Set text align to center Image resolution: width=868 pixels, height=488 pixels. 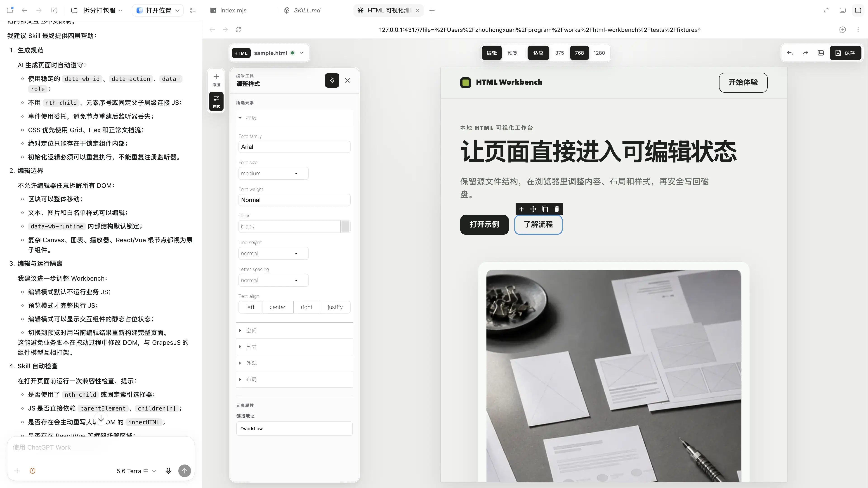(x=277, y=307)
